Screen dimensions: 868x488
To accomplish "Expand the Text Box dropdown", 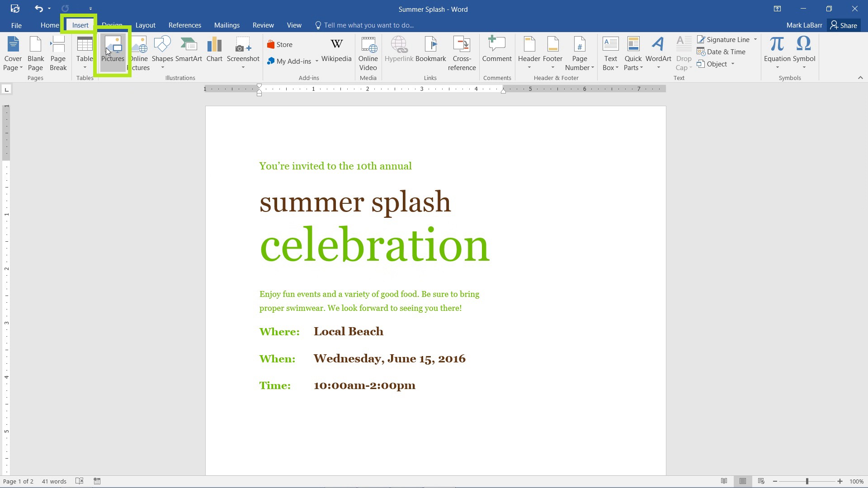I will (x=610, y=70).
